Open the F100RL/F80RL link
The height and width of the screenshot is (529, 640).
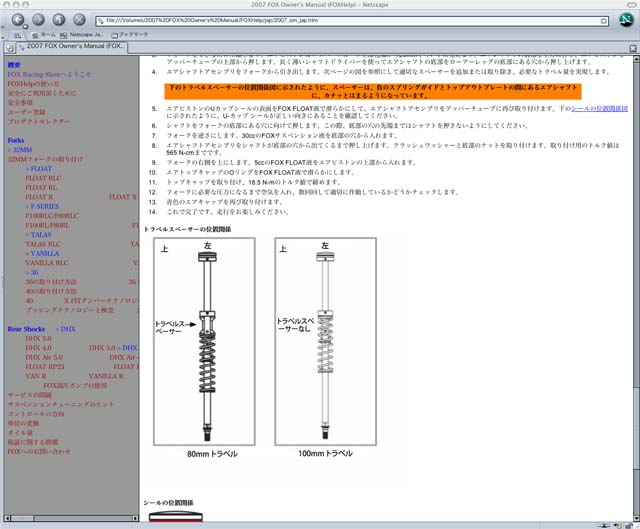(x=47, y=225)
